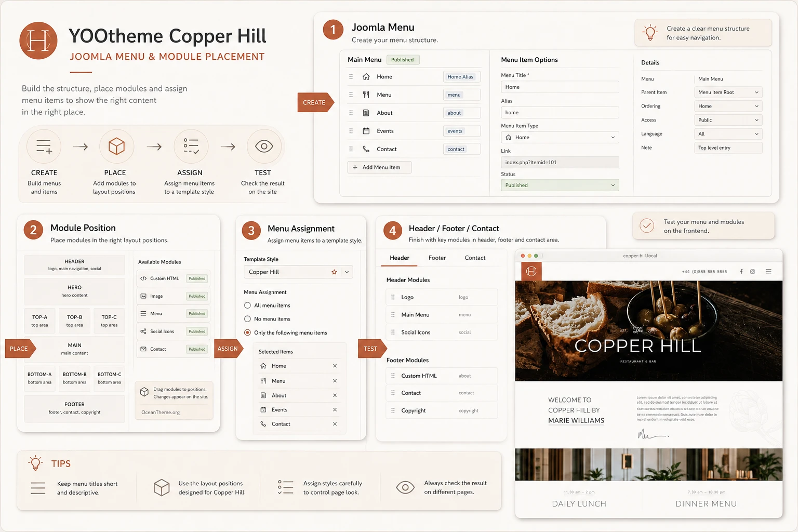Remove Menu from Selected Items
This screenshot has height=532, width=798.
(335, 381)
